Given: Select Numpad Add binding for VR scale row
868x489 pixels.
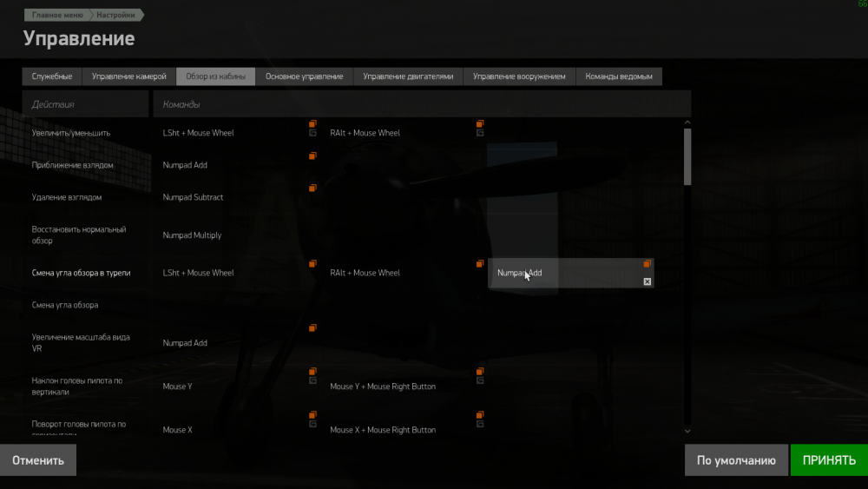Looking at the screenshot, I should tap(185, 343).
